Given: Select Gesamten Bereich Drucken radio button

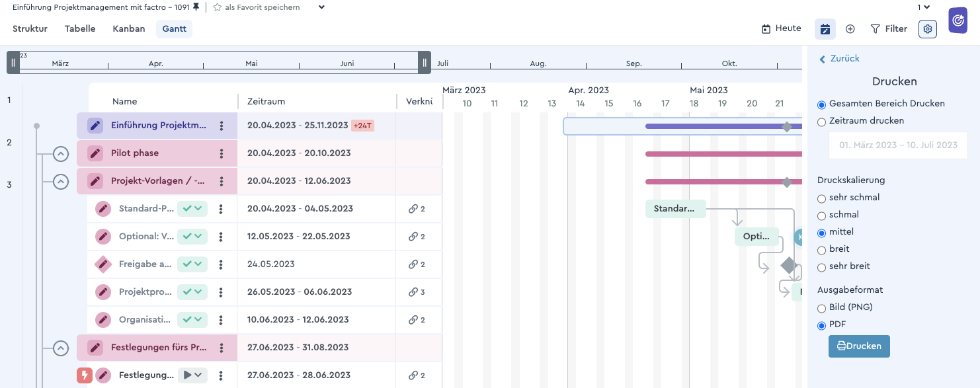Looking at the screenshot, I should click(x=821, y=104).
